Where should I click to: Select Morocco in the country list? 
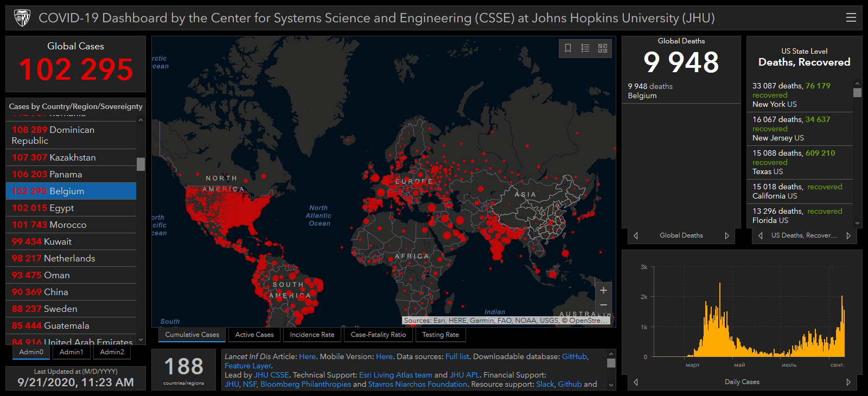pos(71,225)
